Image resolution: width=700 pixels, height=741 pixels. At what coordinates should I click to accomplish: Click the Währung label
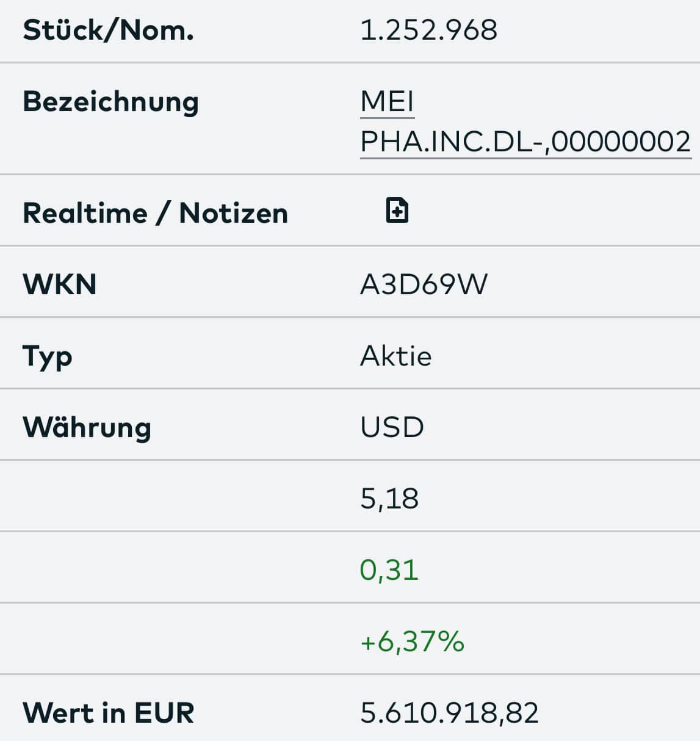[87, 427]
